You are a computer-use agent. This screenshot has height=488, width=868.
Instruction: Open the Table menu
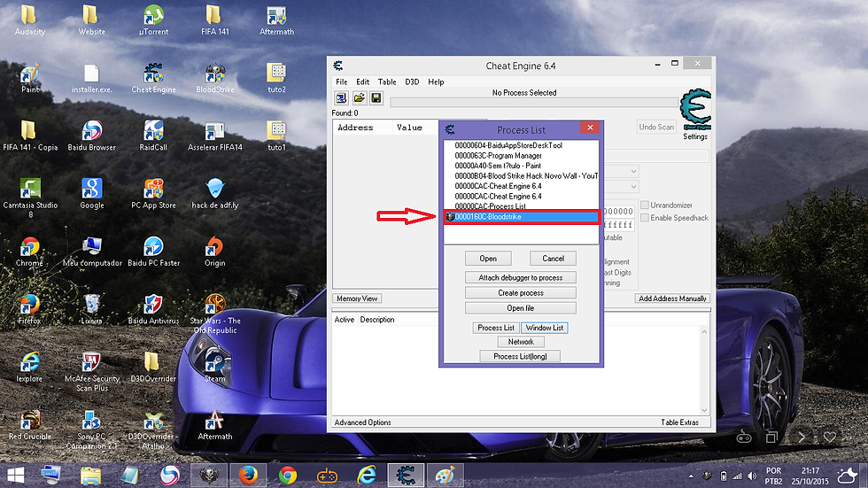click(387, 81)
